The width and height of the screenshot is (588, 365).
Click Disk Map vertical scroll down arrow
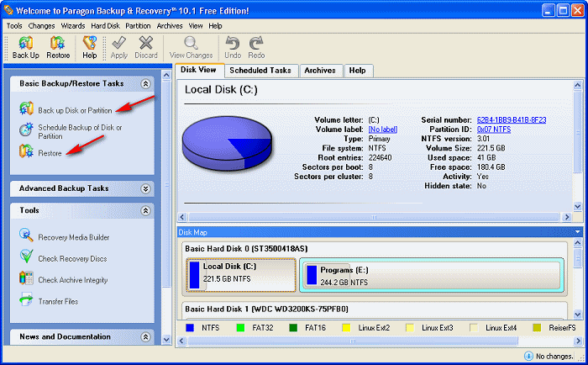[x=578, y=315]
